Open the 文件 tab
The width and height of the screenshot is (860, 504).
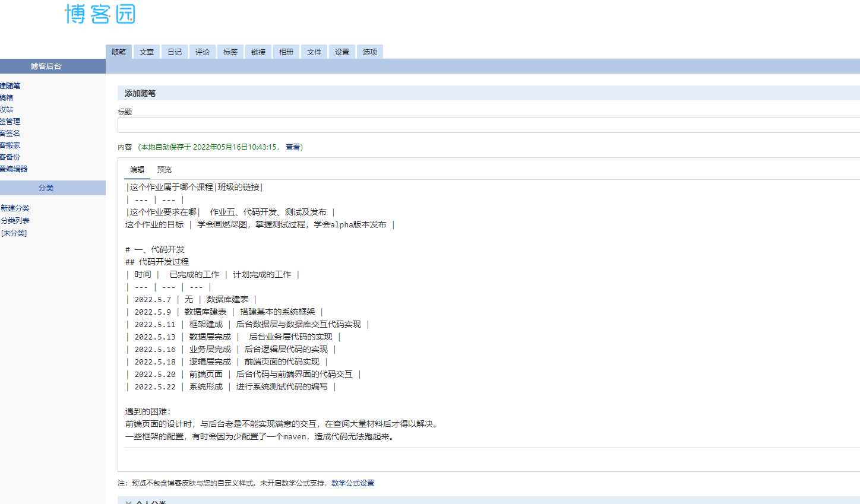pyautogui.click(x=314, y=52)
